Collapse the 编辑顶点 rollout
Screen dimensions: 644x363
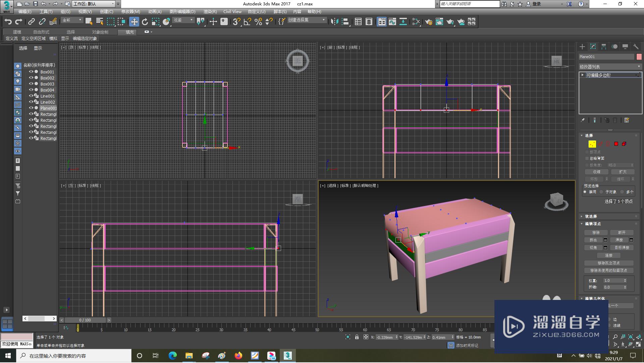click(593, 224)
